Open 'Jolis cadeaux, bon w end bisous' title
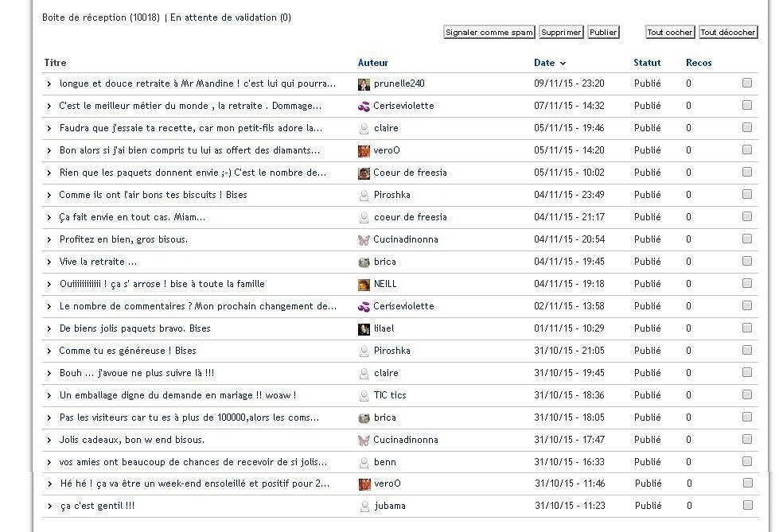Screen dimensions: 779x532 (x=131, y=440)
